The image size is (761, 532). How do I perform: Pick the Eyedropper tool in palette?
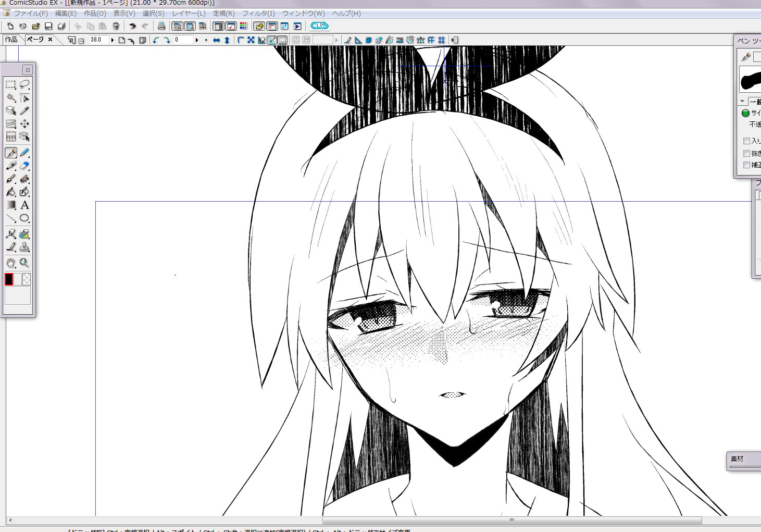[24, 111]
